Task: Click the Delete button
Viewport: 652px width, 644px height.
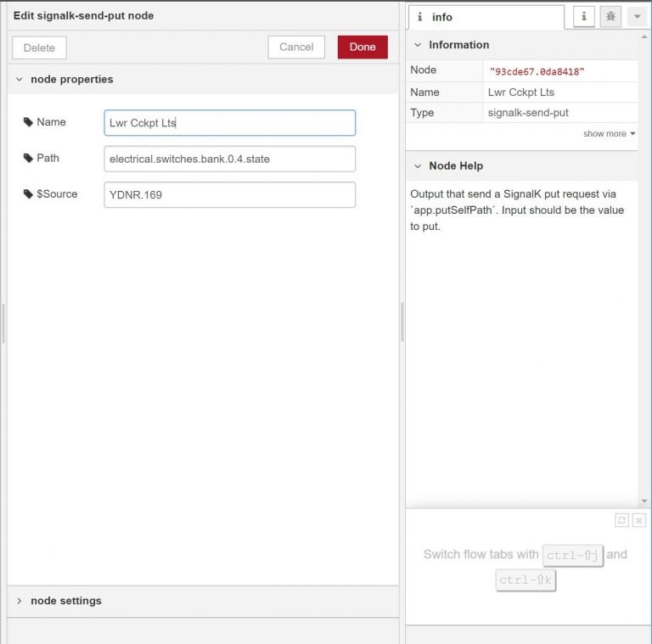Action: click(x=40, y=48)
